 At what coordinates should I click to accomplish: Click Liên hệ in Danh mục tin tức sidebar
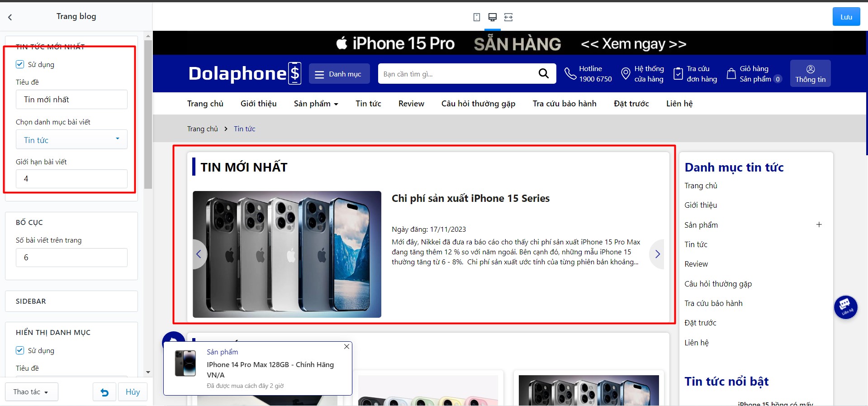click(x=697, y=343)
